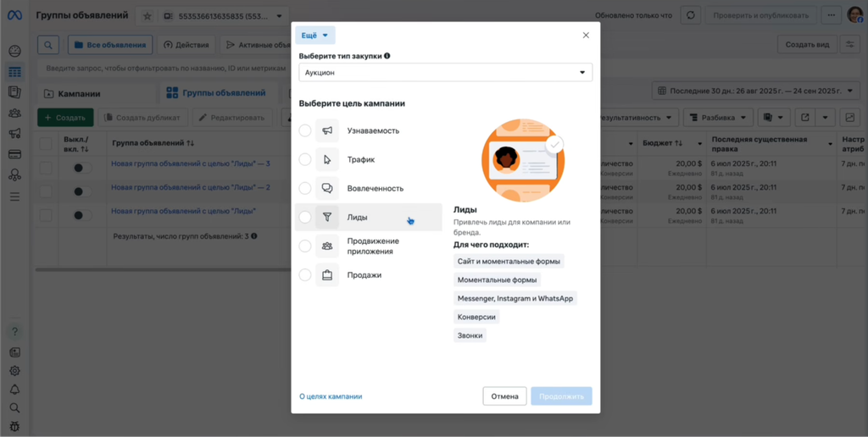Open the campaigns table icon in the sidebar
Image resolution: width=868 pixels, height=437 pixels.
click(x=15, y=72)
